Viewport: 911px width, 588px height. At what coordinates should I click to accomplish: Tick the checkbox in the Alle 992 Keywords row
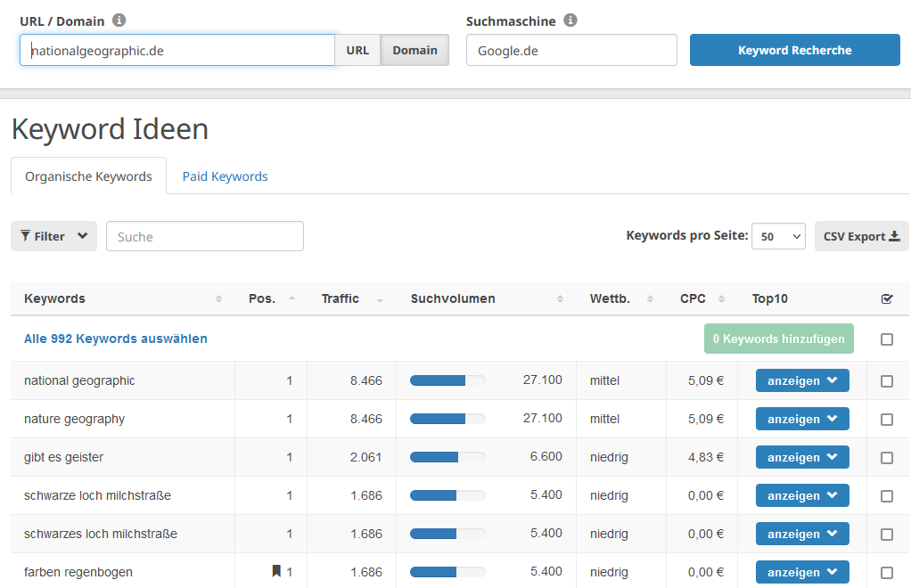[887, 339]
